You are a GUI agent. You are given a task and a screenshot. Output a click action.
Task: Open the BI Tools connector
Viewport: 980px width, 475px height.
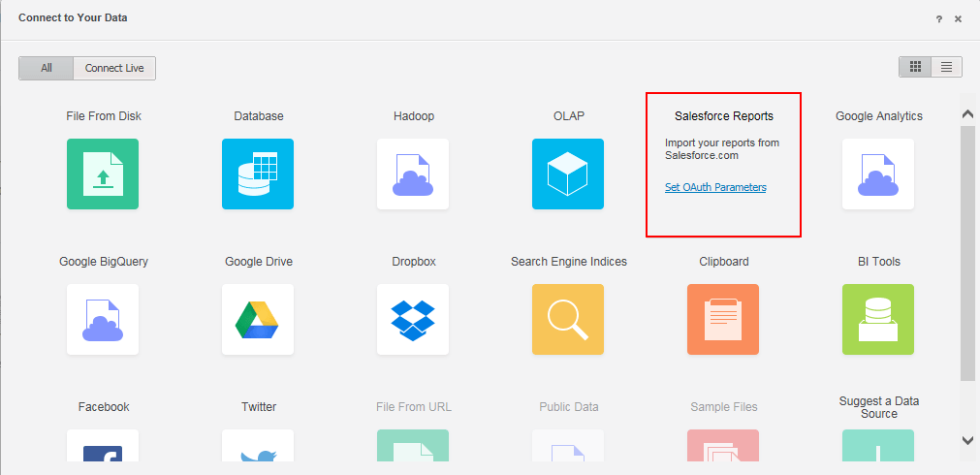pos(878,319)
